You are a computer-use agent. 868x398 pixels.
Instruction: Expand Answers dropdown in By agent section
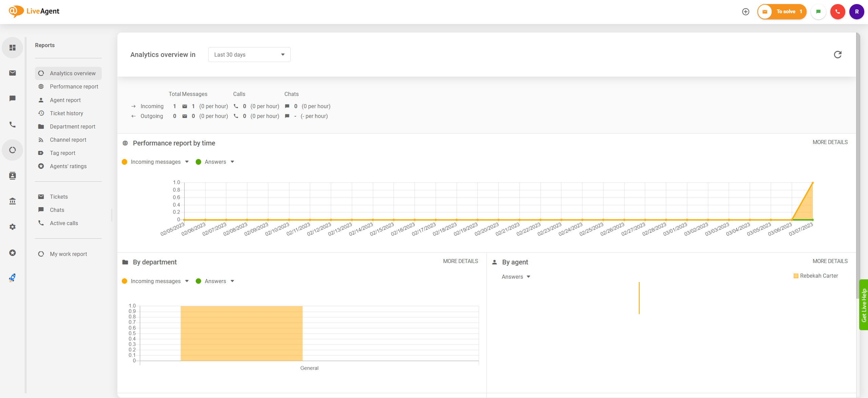click(528, 277)
